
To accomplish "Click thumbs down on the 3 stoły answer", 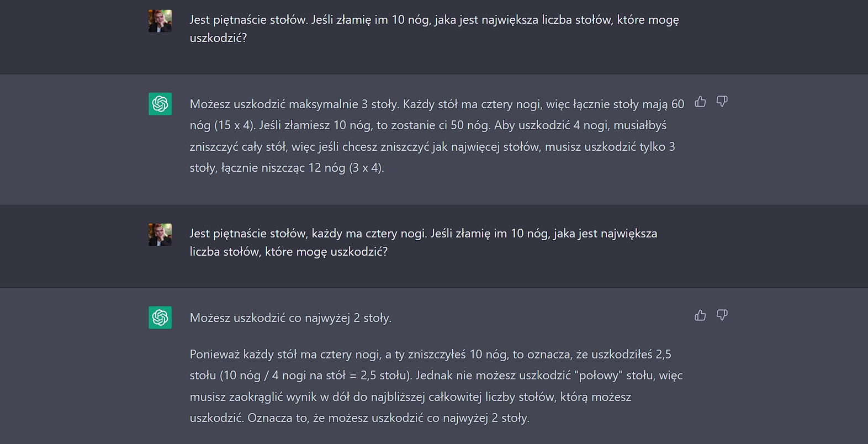I will pyautogui.click(x=722, y=102).
